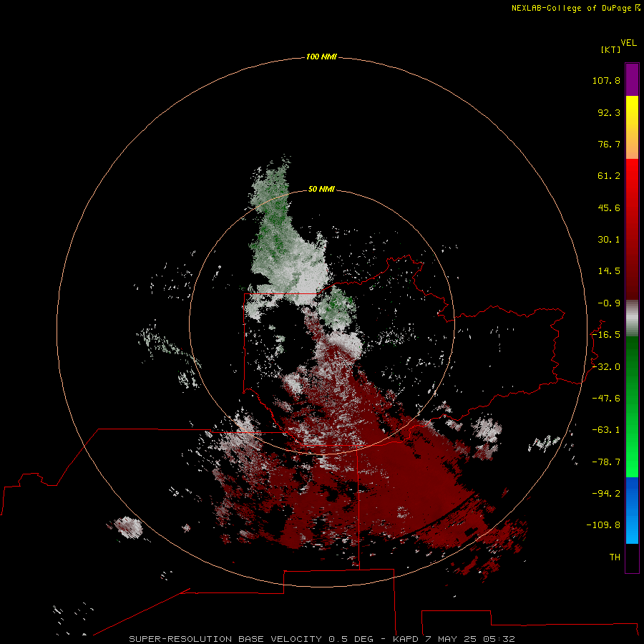The height and width of the screenshot is (644, 644).
Task: Click the 30.1 legend value
Action: click(x=609, y=240)
